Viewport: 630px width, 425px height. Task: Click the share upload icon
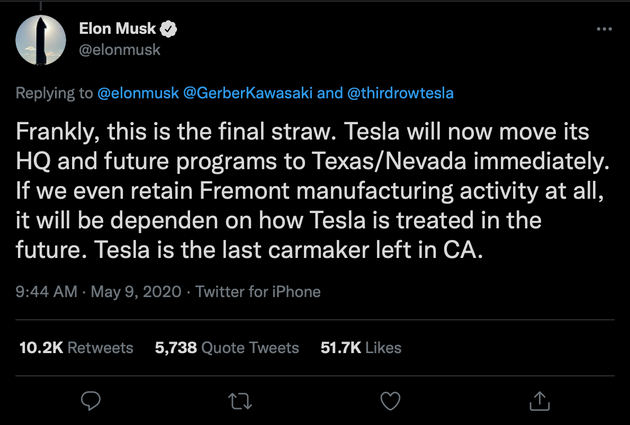pyautogui.click(x=539, y=400)
